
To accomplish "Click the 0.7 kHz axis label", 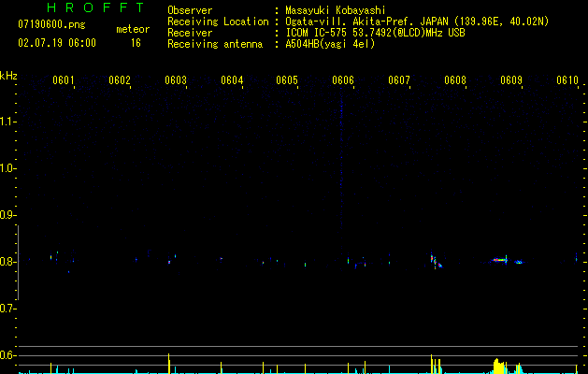I will pos(7,309).
